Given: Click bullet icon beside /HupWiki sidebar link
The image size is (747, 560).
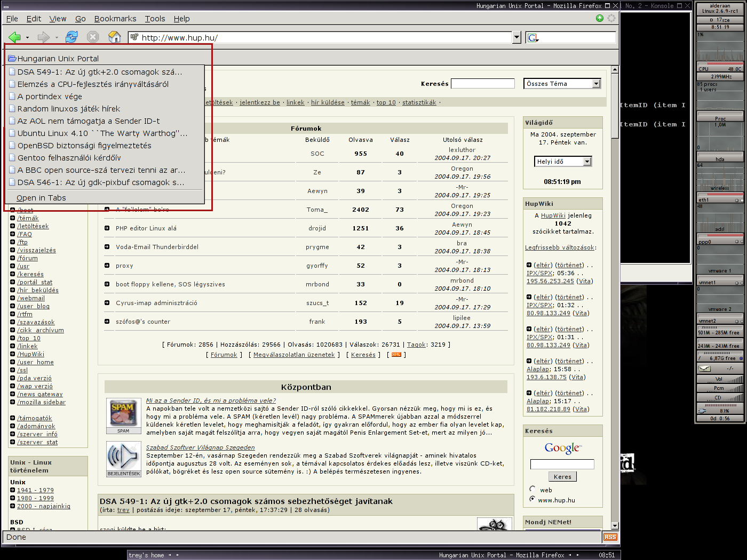Looking at the screenshot, I should [12, 354].
